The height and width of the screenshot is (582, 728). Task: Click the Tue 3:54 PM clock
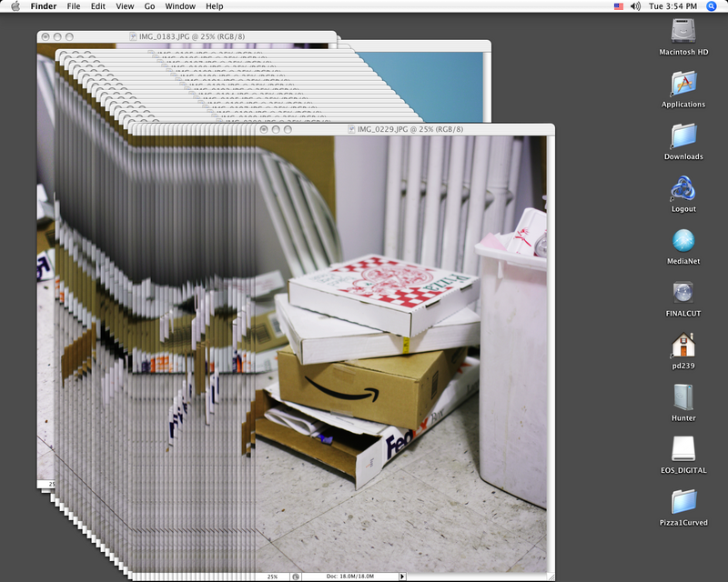pos(672,6)
